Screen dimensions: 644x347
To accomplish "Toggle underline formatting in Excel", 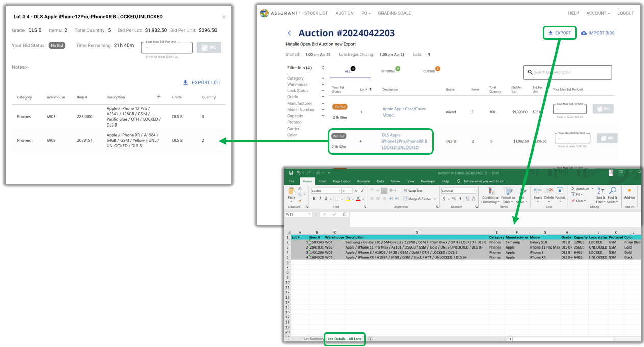I will tap(327, 198).
